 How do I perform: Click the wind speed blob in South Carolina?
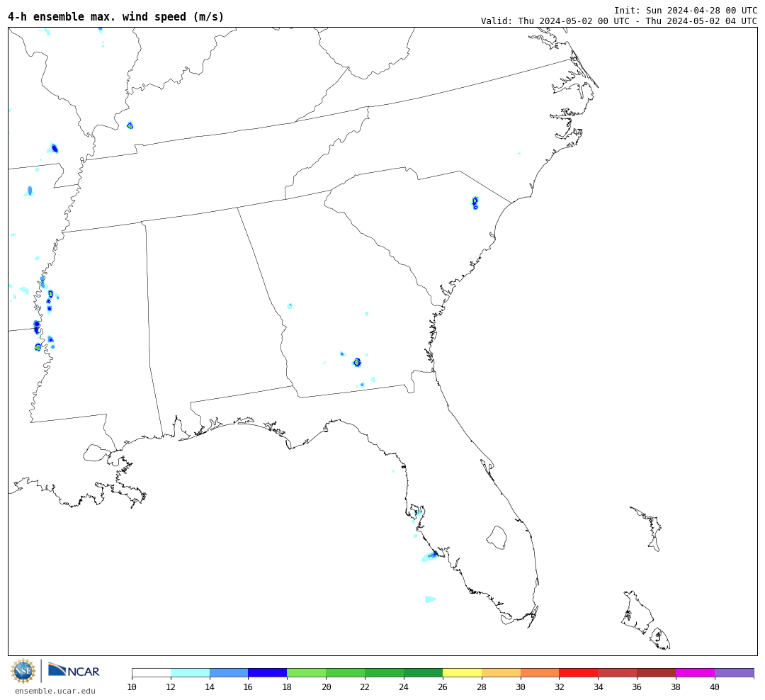[x=475, y=203]
